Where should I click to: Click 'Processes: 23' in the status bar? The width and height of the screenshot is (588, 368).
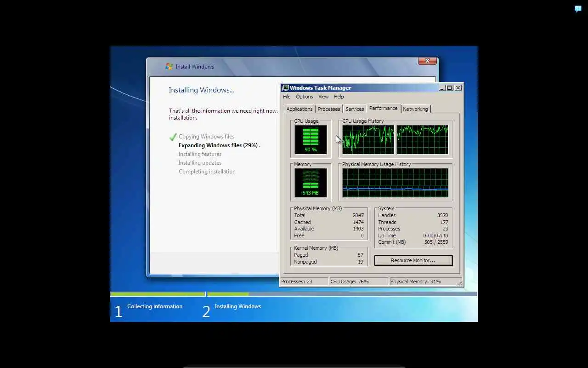tap(297, 282)
